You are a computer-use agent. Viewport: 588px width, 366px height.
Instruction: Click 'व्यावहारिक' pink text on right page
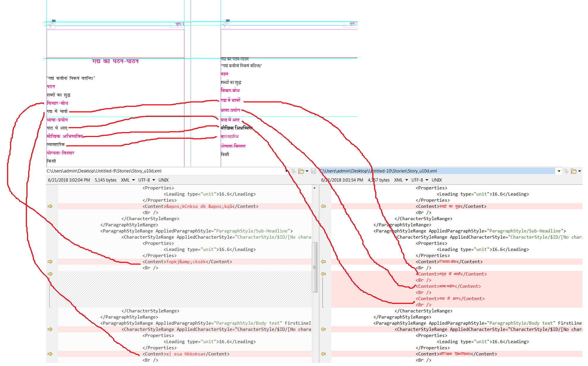(x=230, y=136)
